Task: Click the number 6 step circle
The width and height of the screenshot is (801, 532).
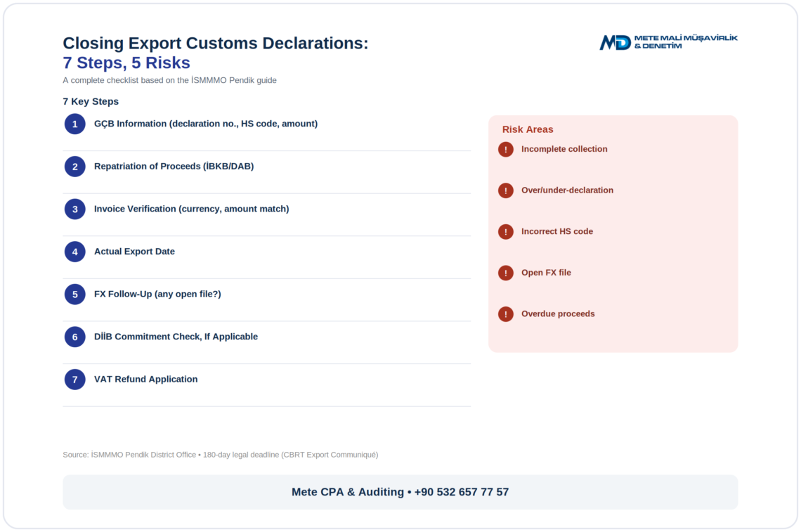Action: coord(74,337)
